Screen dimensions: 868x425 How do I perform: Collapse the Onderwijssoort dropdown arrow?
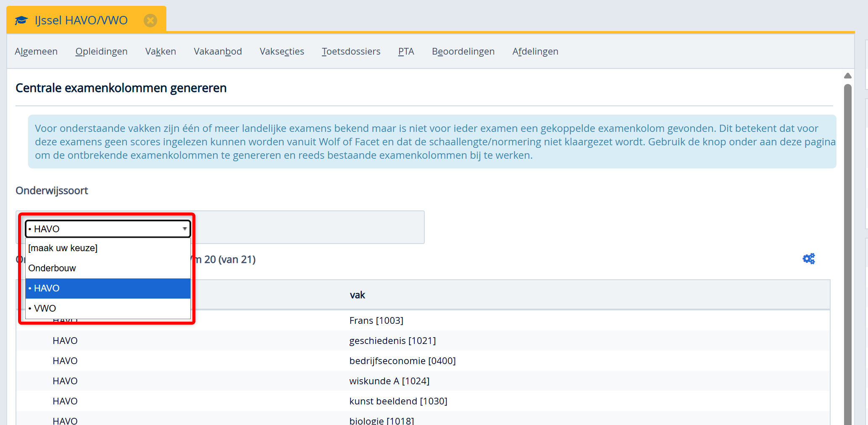pos(184,229)
